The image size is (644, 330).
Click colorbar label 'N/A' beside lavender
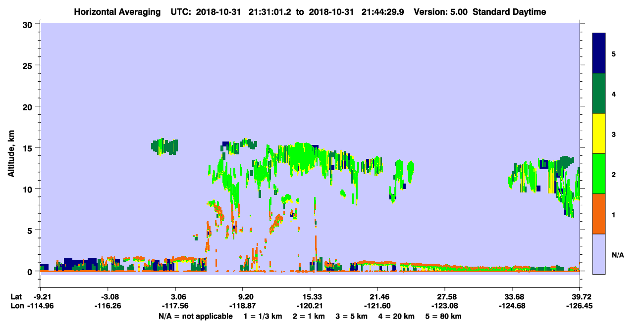pos(617,255)
